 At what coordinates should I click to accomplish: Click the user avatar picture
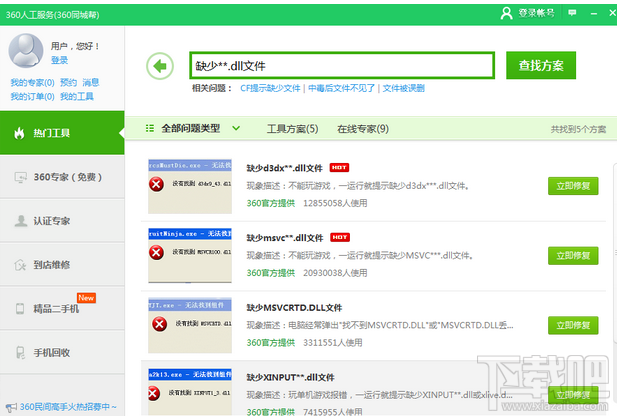point(26,50)
